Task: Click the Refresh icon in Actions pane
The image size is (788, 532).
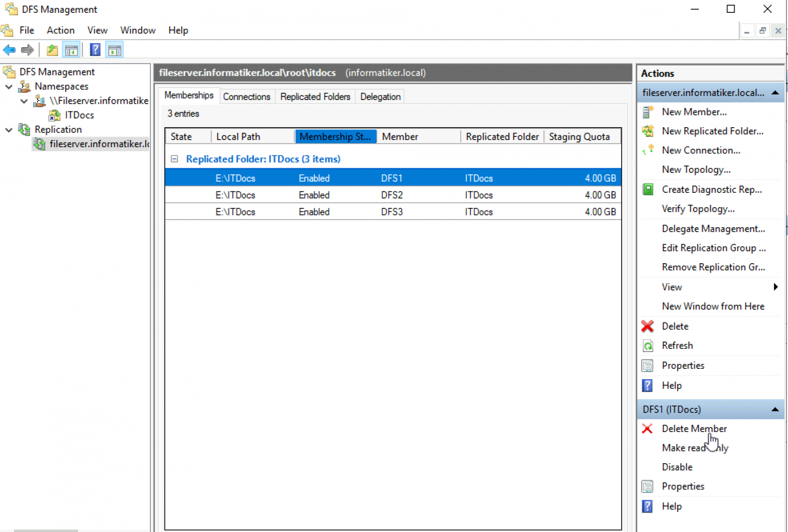Action: click(647, 345)
